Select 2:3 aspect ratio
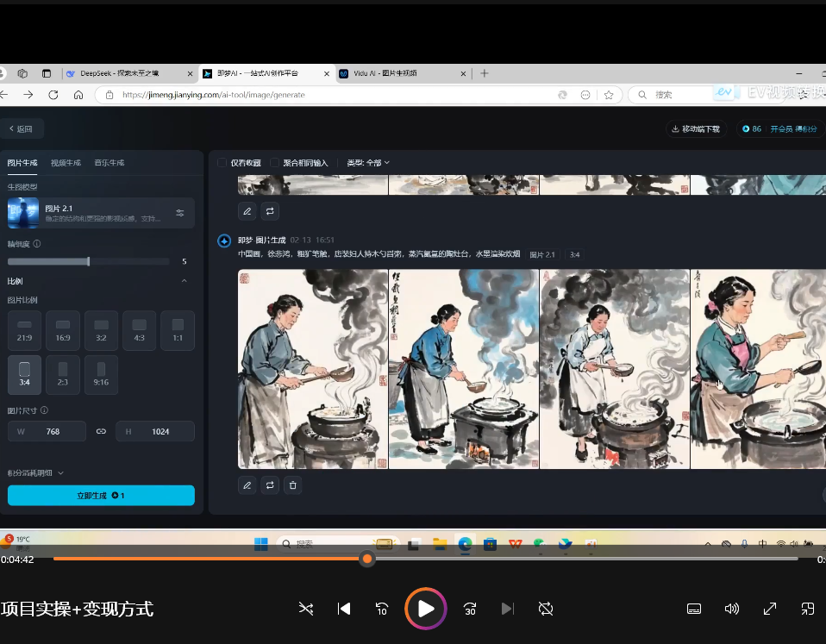Screen dimensions: 826x644 (63, 375)
